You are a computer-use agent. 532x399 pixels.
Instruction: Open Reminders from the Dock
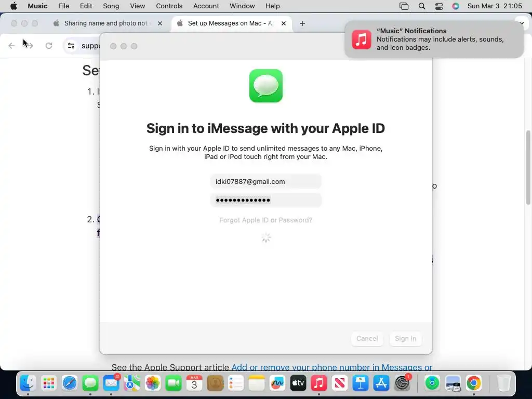(x=236, y=383)
